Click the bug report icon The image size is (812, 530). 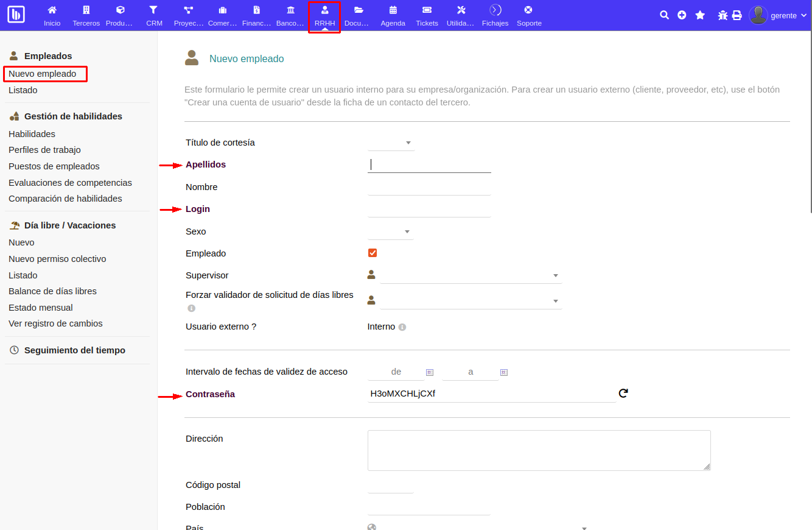tap(723, 15)
